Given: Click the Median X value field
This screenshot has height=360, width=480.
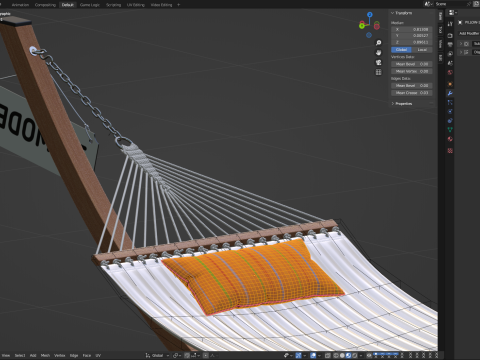Looking at the screenshot, I should click(x=412, y=29).
